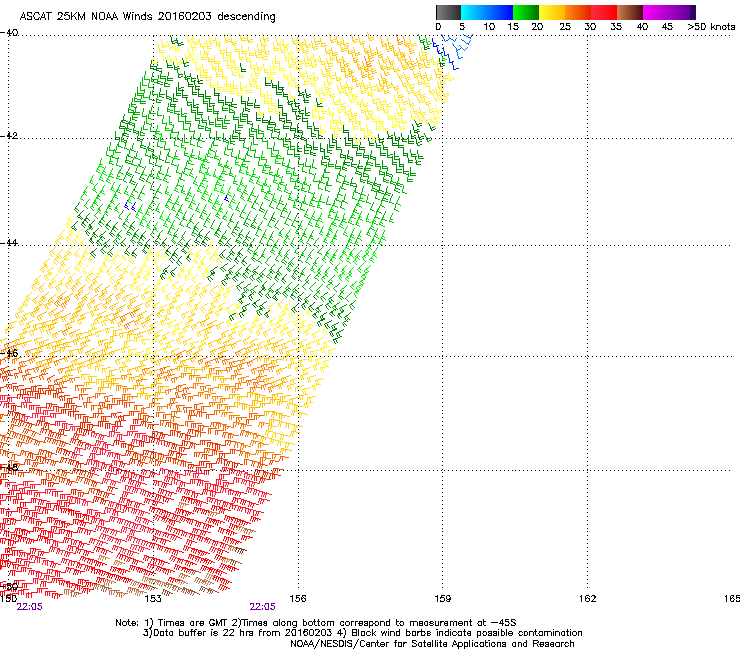Click the longitude label '159'
Viewport: 740px width, 650px height.
[442, 599]
